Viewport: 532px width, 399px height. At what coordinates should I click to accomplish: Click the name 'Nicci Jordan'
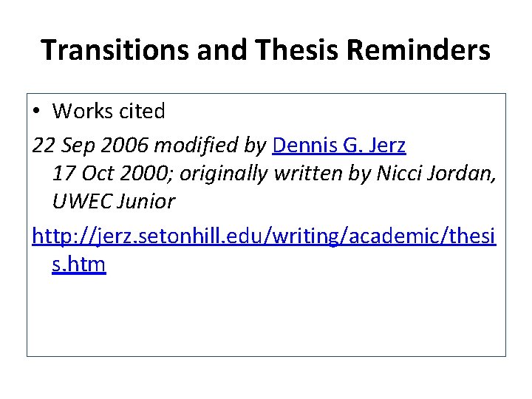(x=434, y=174)
